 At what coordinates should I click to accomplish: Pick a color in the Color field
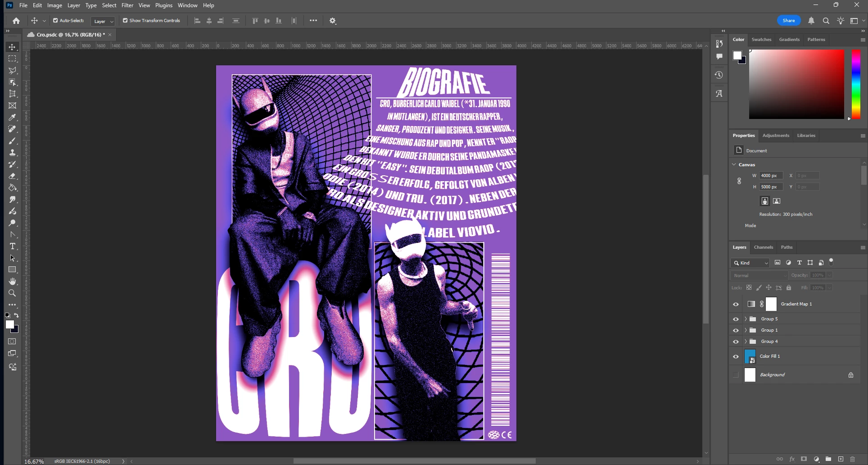(x=796, y=84)
